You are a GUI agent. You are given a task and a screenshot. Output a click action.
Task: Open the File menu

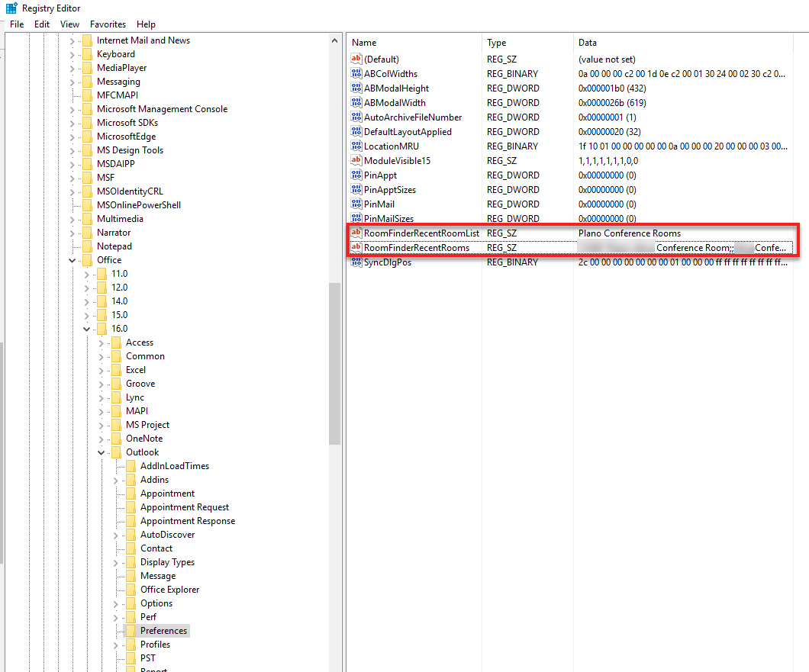point(17,24)
